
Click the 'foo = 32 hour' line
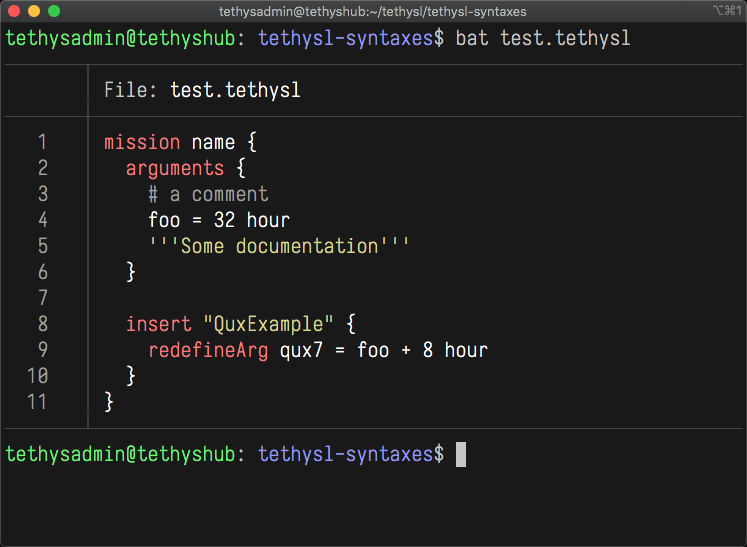pyautogui.click(x=219, y=220)
